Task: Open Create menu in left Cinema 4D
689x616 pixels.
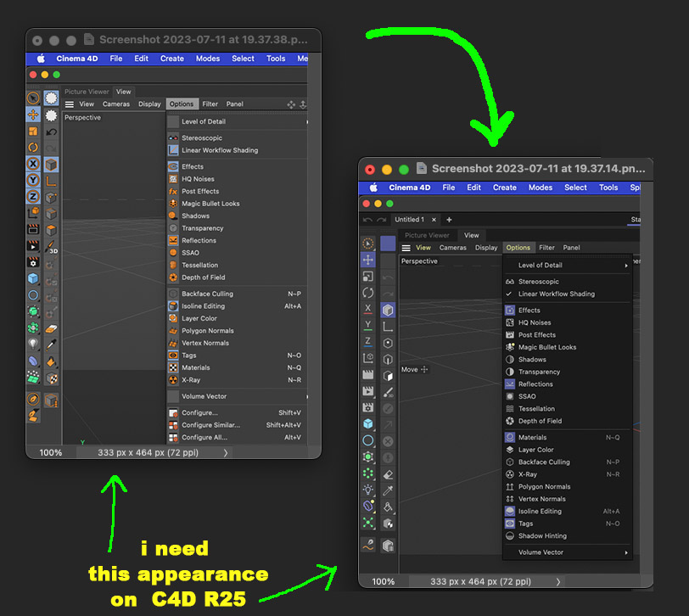Action: (171, 59)
